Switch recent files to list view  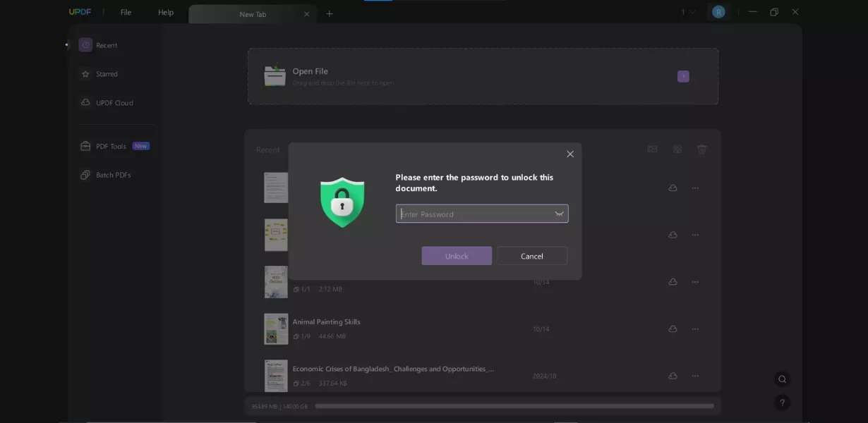click(652, 149)
